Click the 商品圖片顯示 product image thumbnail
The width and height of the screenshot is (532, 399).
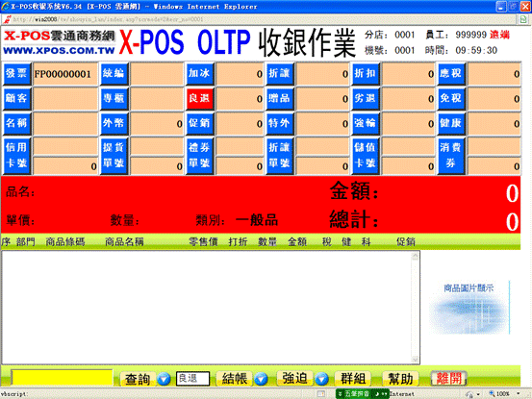(469, 308)
